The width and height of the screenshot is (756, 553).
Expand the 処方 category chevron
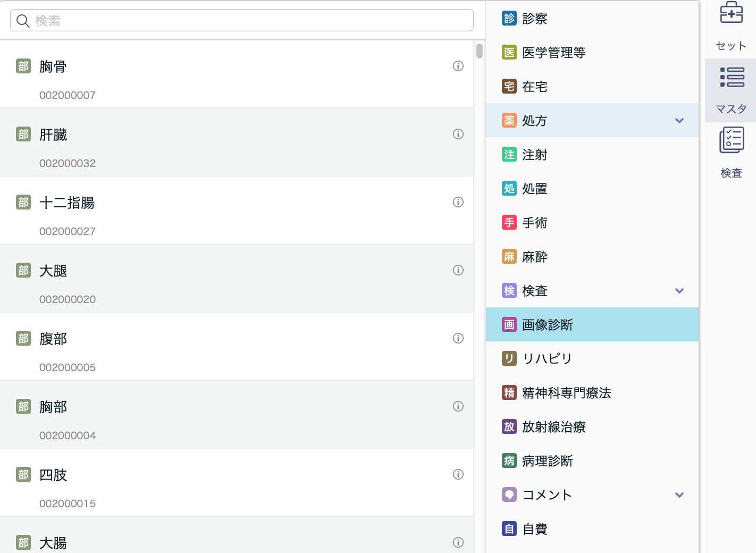pyautogui.click(x=679, y=121)
